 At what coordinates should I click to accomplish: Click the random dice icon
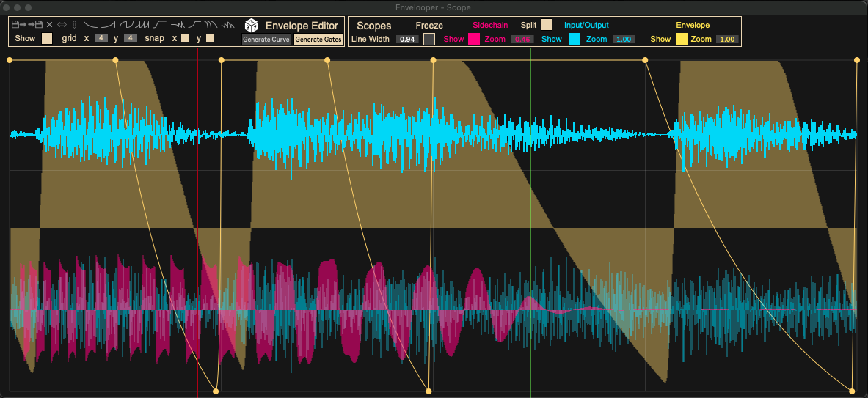(252, 26)
